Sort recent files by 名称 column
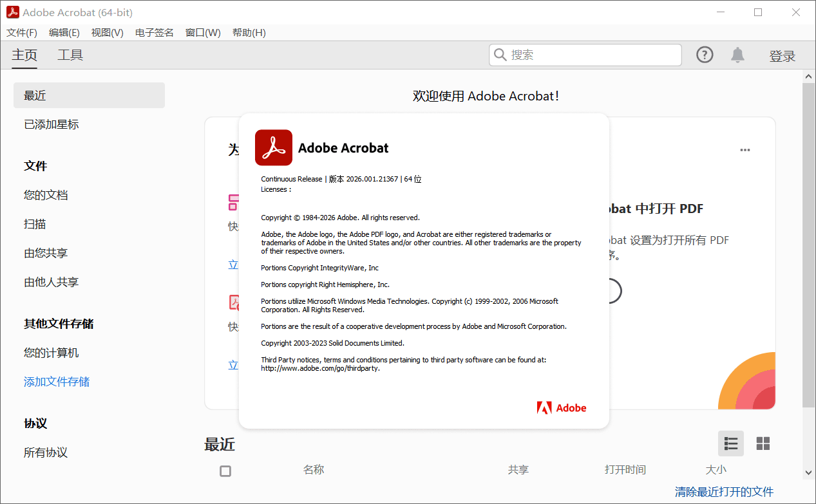The height and width of the screenshot is (504, 816). pyautogui.click(x=314, y=470)
